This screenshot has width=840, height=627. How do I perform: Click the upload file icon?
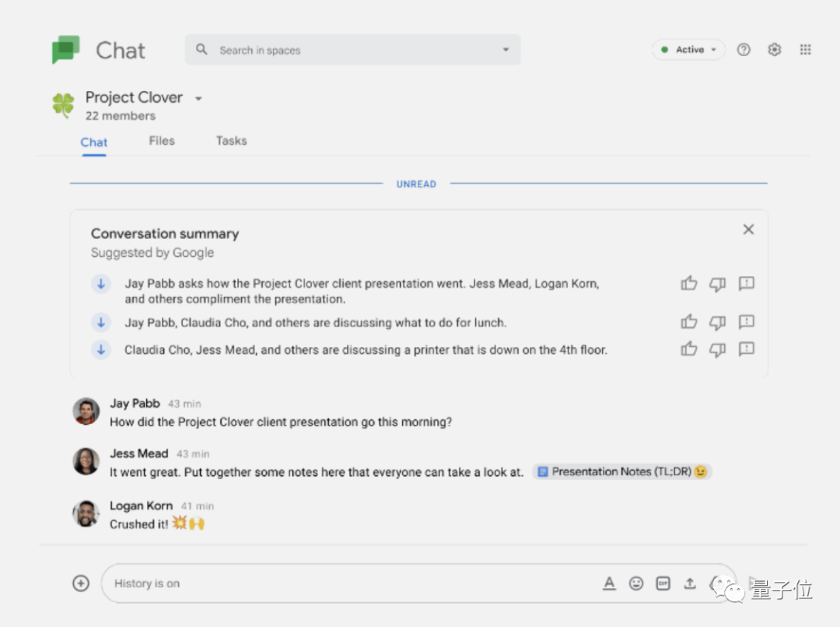pos(689,583)
